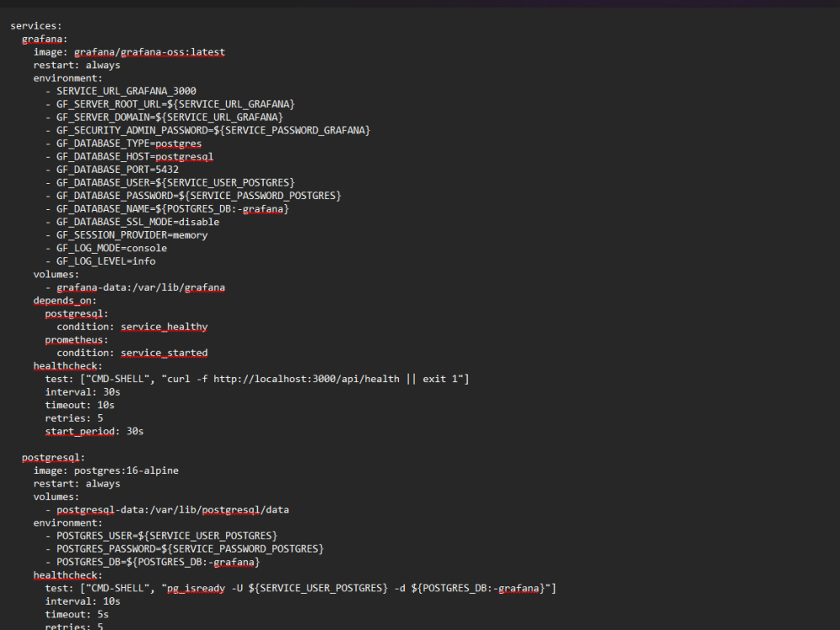The image size is (840, 630).
Task: Select the POSTGRES_PASSWORD environment line
Action: (190, 549)
